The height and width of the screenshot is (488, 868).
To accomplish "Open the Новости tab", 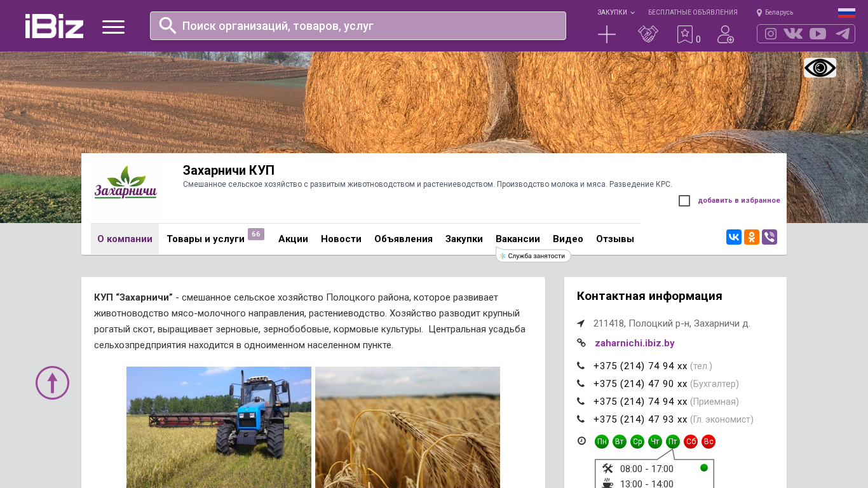I will click(341, 239).
